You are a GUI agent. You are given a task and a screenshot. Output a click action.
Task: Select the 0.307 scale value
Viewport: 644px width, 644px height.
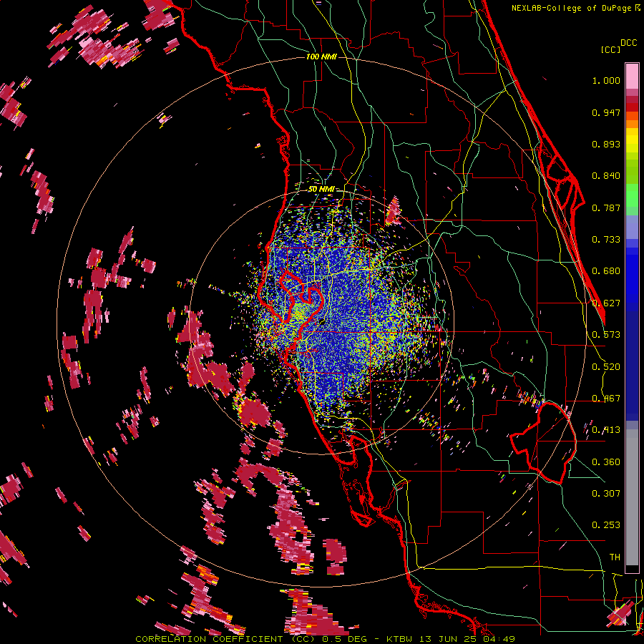point(606,494)
